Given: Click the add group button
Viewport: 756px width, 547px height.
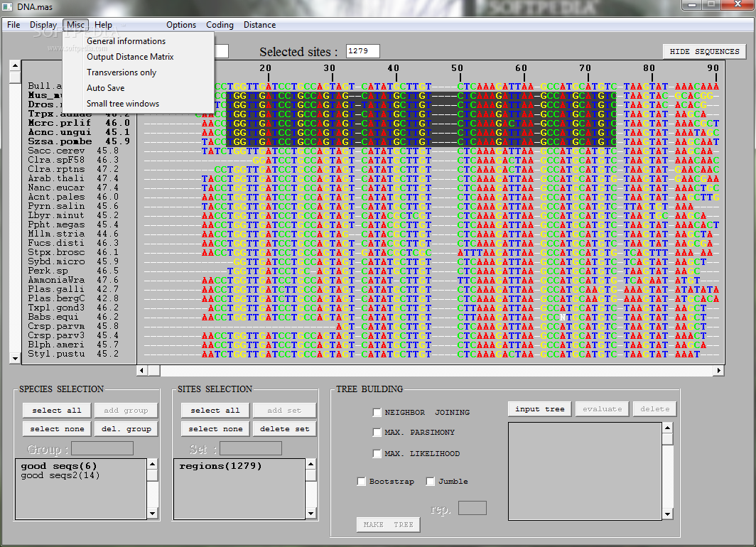Looking at the screenshot, I should (x=126, y=410).
